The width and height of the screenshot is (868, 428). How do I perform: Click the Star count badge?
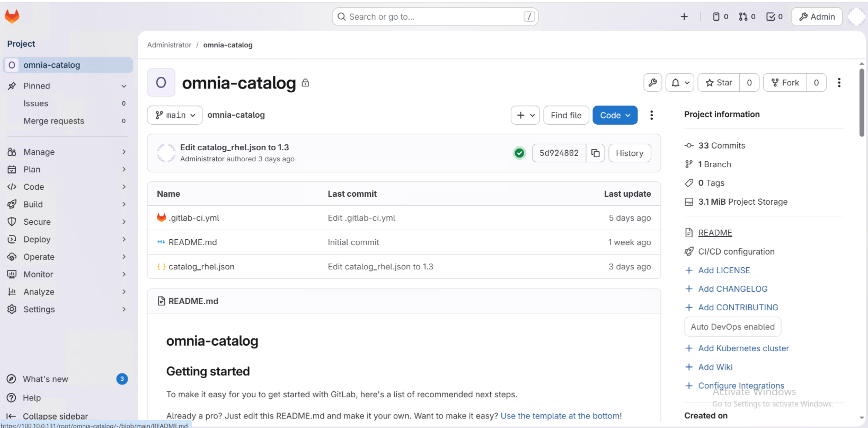(749, 83)
